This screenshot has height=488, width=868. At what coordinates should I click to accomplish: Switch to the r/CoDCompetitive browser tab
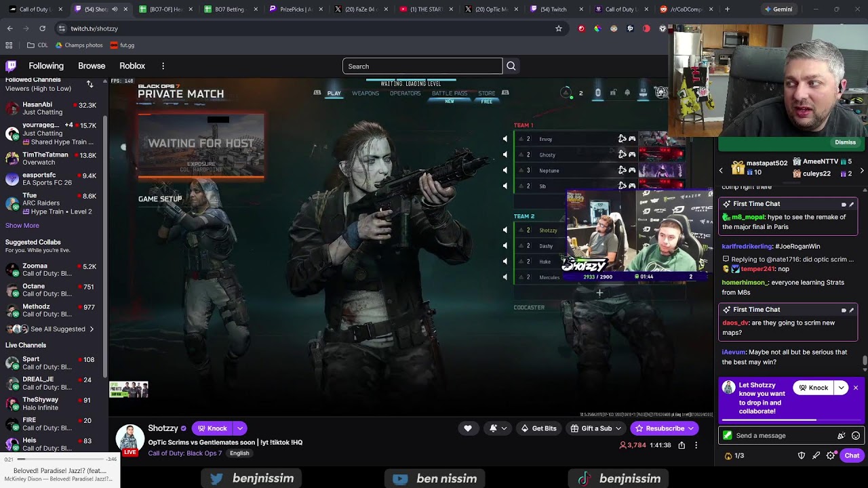coord(686,9)
